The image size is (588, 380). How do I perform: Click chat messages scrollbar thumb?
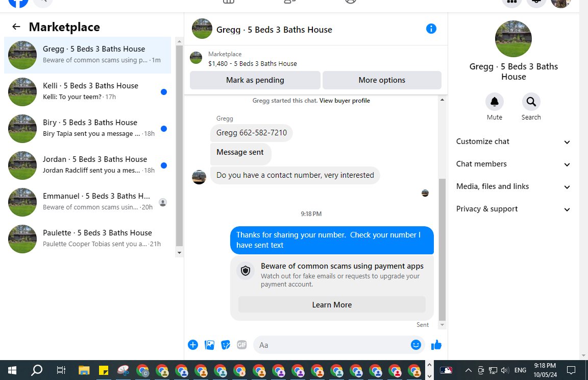pos(442,249)
